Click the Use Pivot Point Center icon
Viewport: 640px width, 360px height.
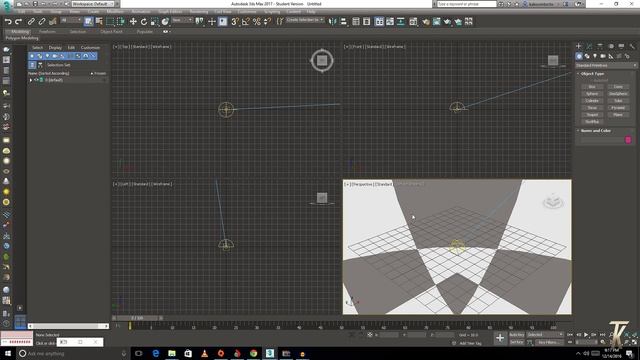tap(199, 22)
